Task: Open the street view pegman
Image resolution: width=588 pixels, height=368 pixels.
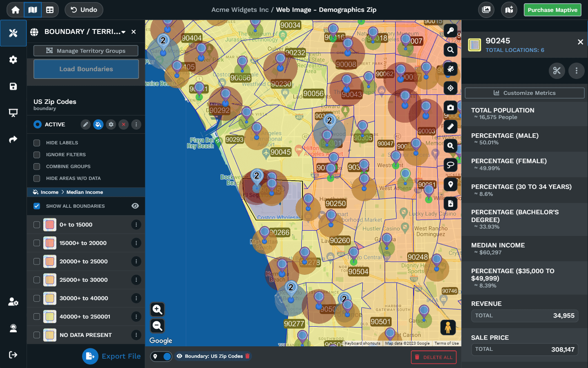Action: pos(448,328)
